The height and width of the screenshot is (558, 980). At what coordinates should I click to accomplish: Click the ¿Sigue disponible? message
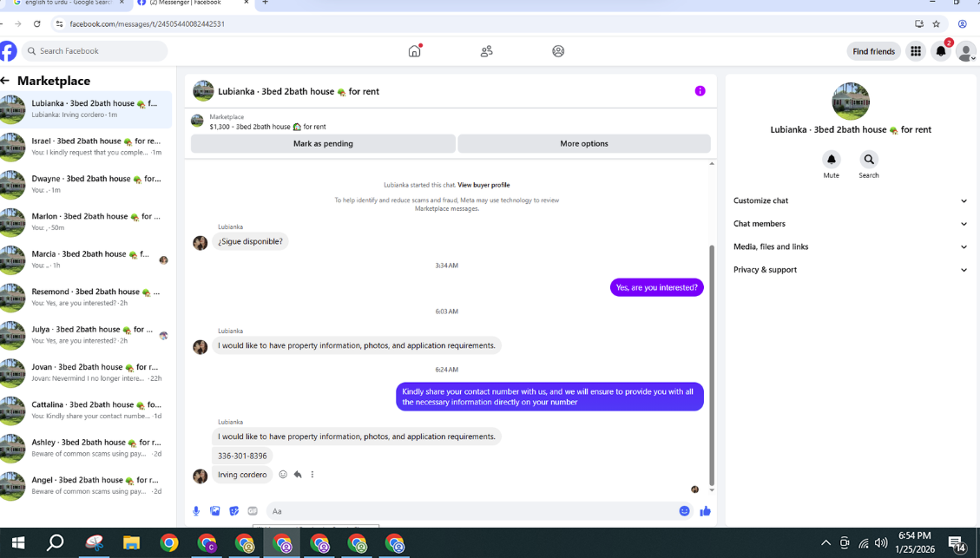[x=250, y=241]
